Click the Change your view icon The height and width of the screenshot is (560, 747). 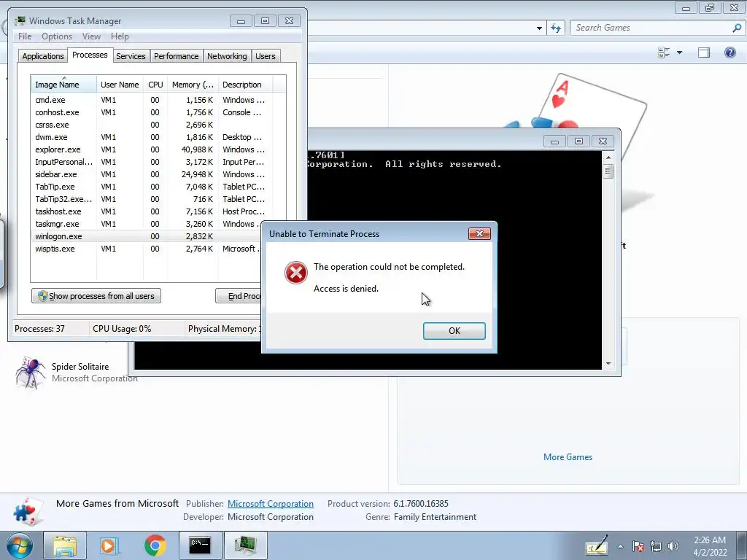point(664,52)
